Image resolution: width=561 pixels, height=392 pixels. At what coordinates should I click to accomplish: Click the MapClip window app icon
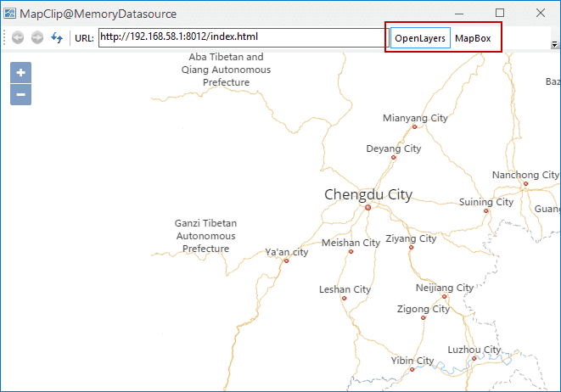(x=9, y=14)
